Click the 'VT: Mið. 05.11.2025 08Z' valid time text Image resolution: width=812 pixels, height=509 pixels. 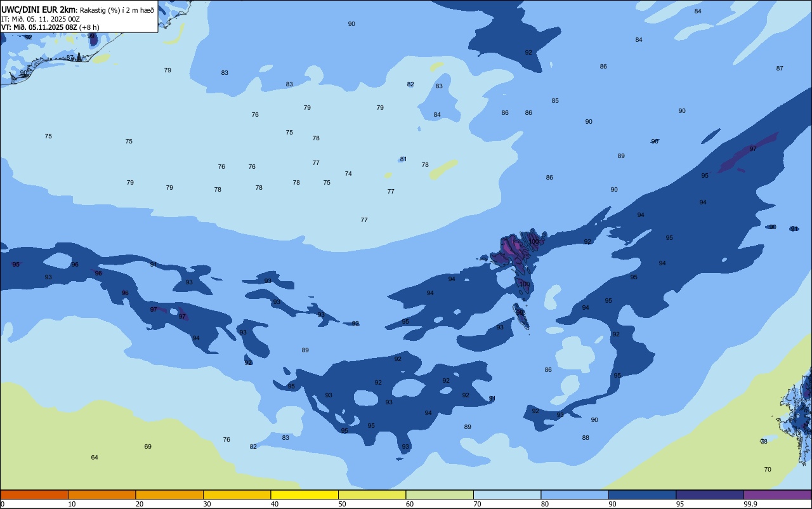tap(39, 27)
